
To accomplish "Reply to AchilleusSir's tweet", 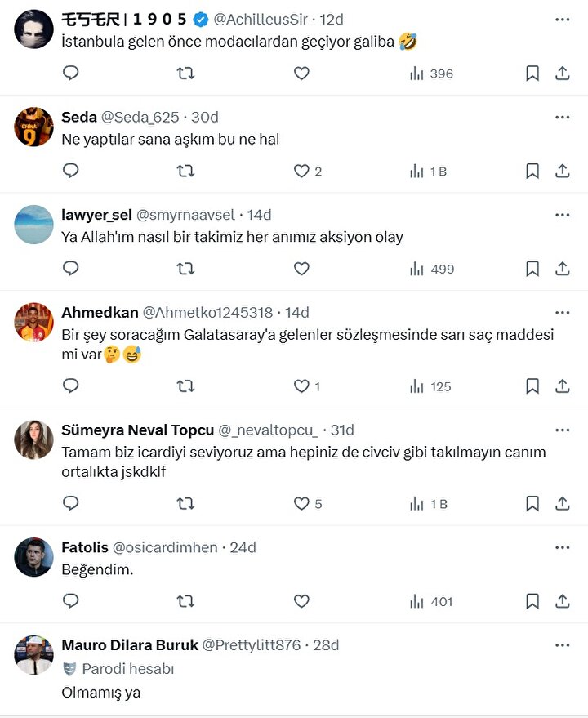I will tap(71, 74).
